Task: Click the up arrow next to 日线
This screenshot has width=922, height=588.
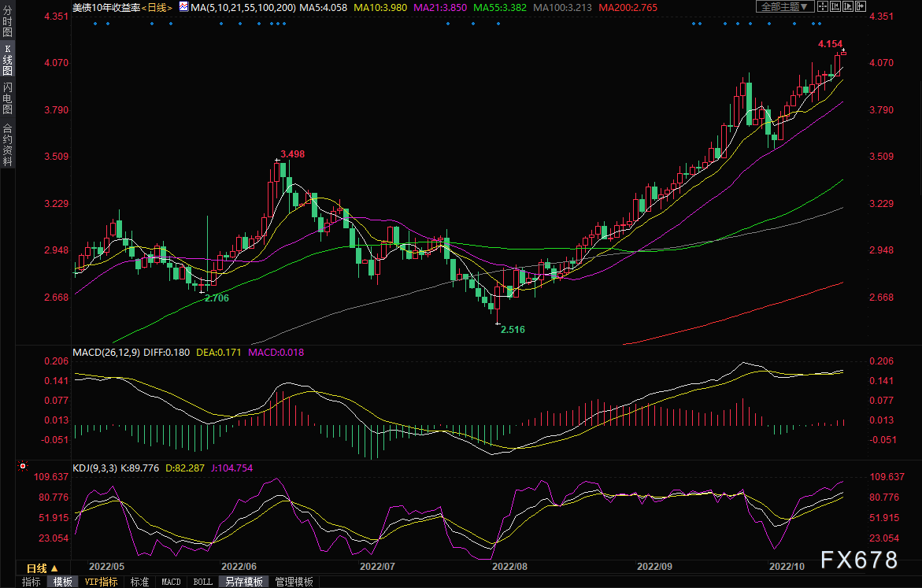Action: [x=54, y=568]
